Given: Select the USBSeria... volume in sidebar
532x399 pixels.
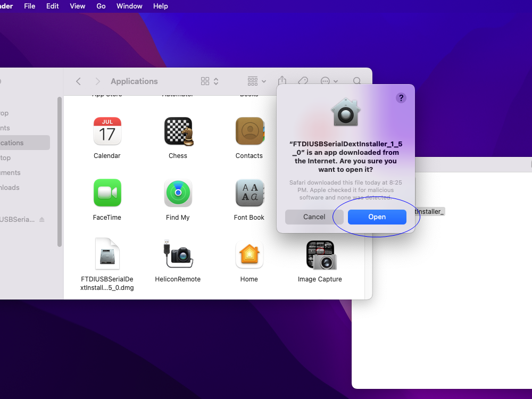Looking at the screenshot, I should 18,220.
